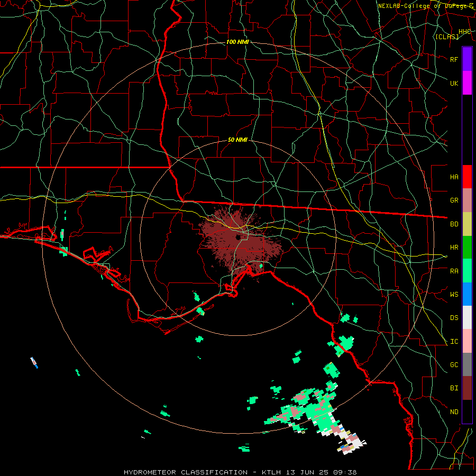Click the KTLH radar site center dot

pos(238,237)
